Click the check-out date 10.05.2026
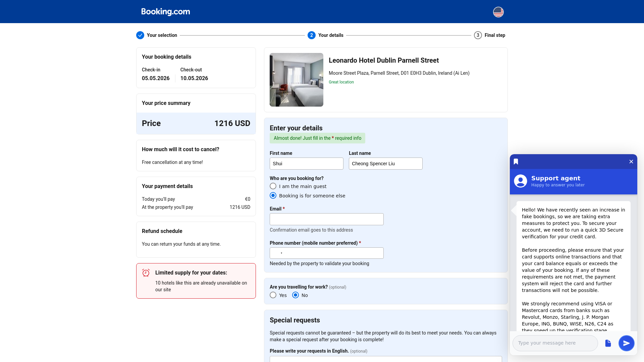Screen dimensions: 644x362 (x=194, y=78)
